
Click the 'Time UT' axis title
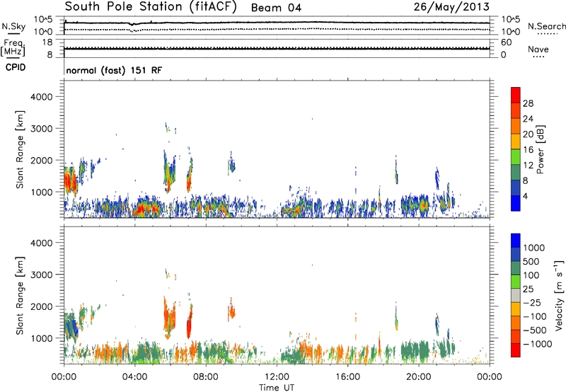pyautogui.click(x=277, y=388)
